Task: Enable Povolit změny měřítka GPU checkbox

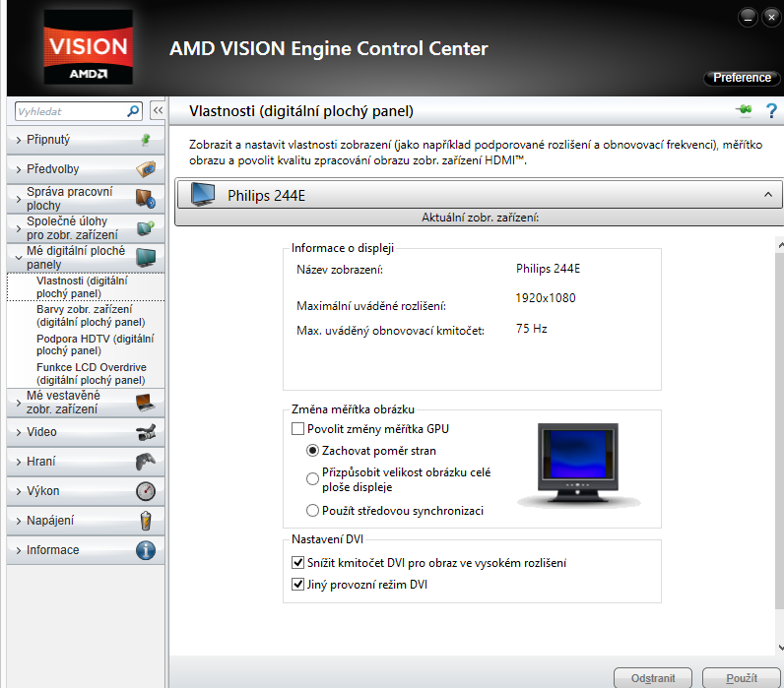Action: (297, 429)
